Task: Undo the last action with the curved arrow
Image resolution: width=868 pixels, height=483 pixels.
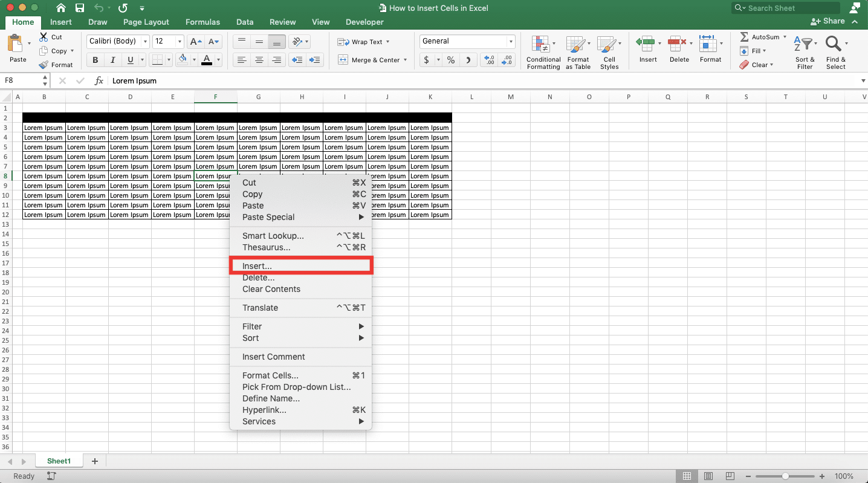Action: [x=99, y=8]
